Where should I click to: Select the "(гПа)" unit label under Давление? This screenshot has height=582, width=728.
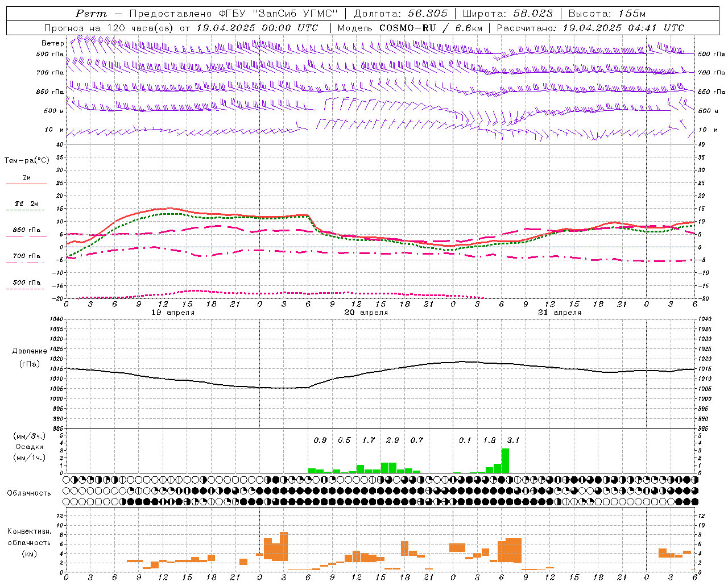(x=30, y=364)
